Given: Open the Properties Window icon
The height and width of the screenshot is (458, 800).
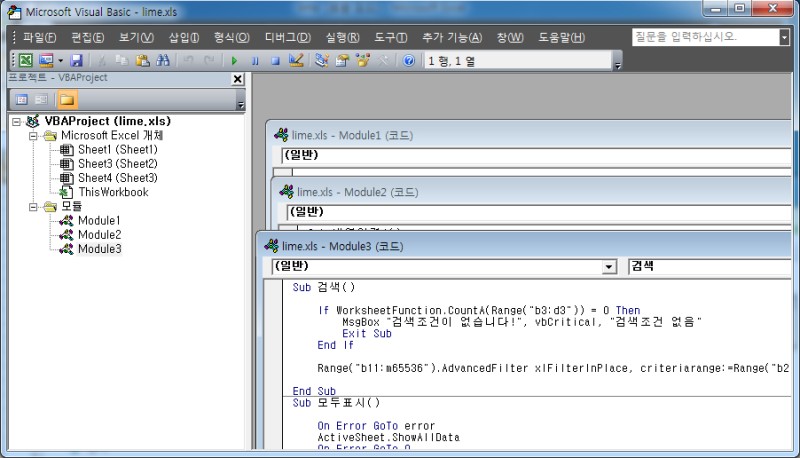Looking at the screenshot, I should [x=342, y=61].
